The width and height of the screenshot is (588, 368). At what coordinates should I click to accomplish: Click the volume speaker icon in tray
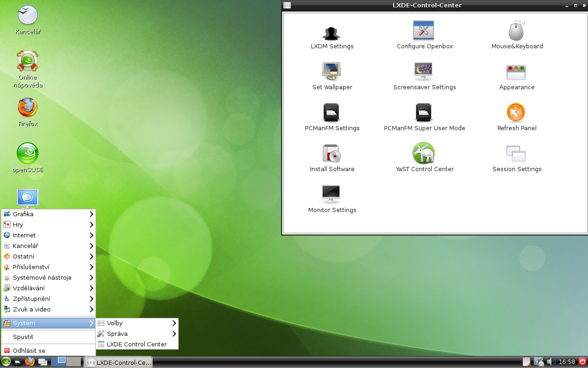pyautogui.click(x=551, y=362)
